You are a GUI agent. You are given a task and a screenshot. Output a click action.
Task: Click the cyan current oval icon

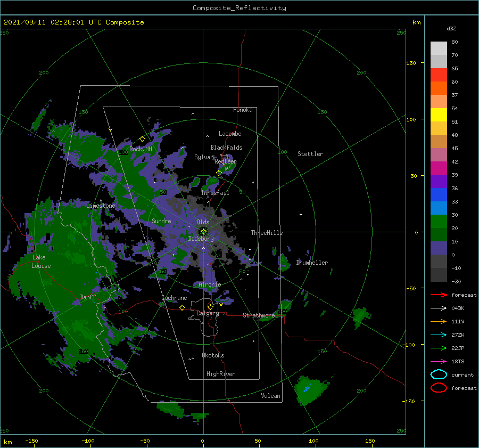point(439,374)
